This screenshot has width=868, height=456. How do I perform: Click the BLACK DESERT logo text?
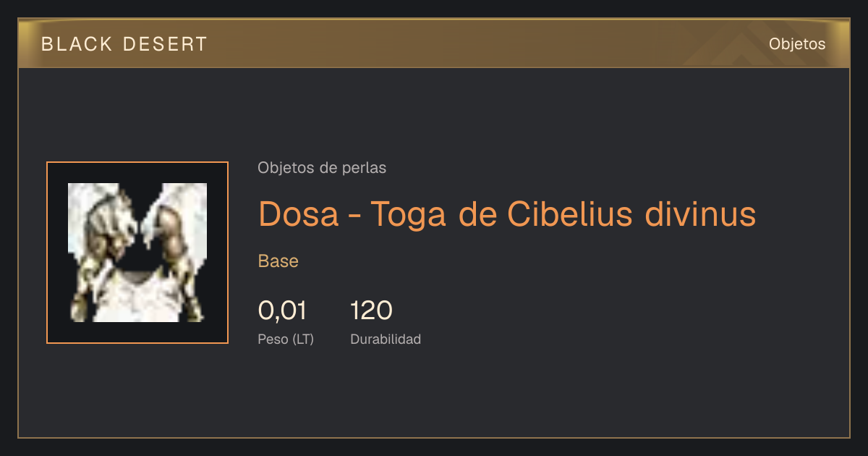124,44
